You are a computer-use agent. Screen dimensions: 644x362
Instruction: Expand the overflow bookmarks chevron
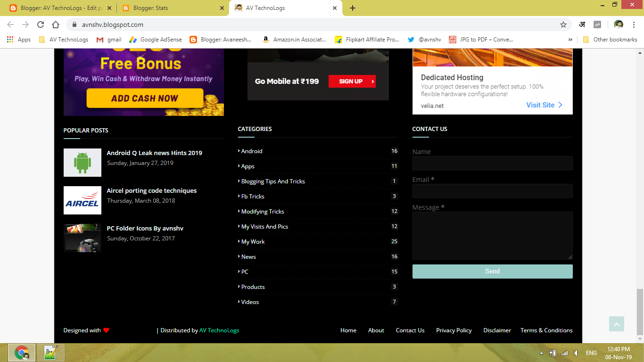pos(570,40)
